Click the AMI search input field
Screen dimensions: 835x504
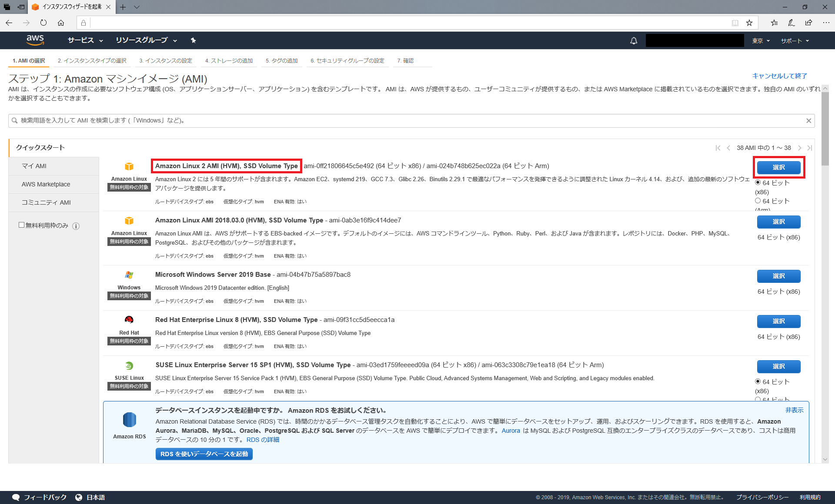(x=411, y=121)
